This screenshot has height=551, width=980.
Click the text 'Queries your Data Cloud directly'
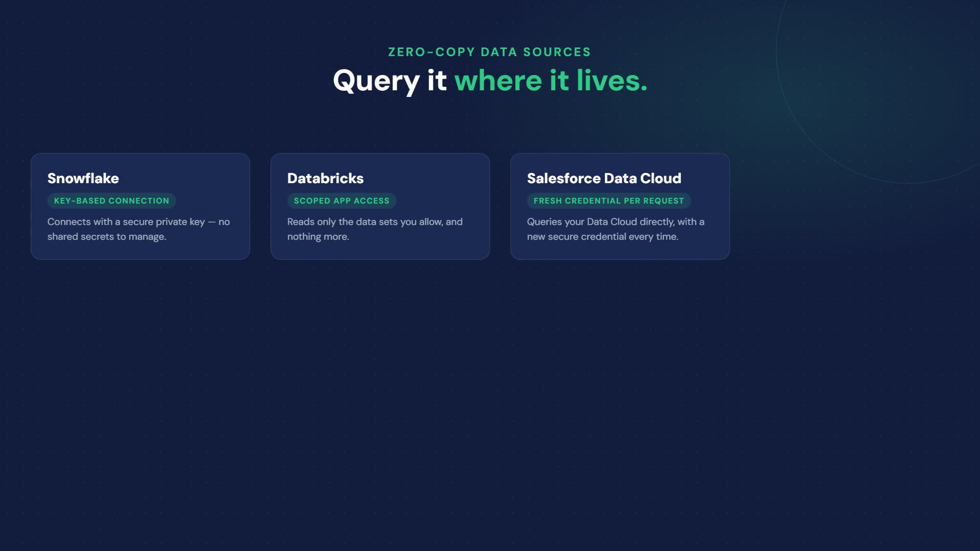(x=601, y=222)
